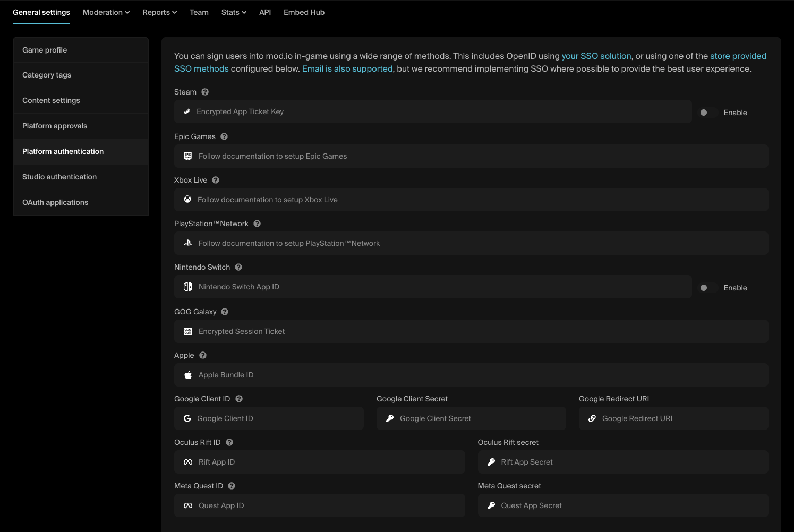Click the PlayStation Network icon
The width and height of the screenshot is (794, 532).
pyautogui.click(x=187, y=243)
